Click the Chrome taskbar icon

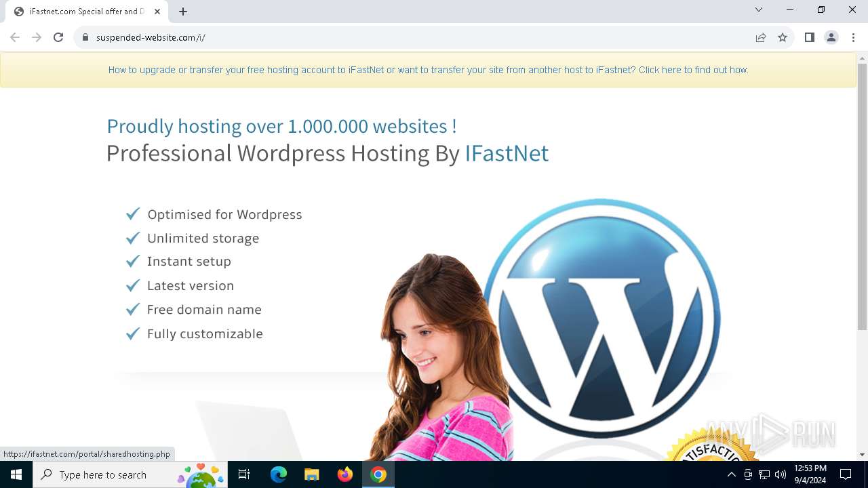(x=378, y=474)
